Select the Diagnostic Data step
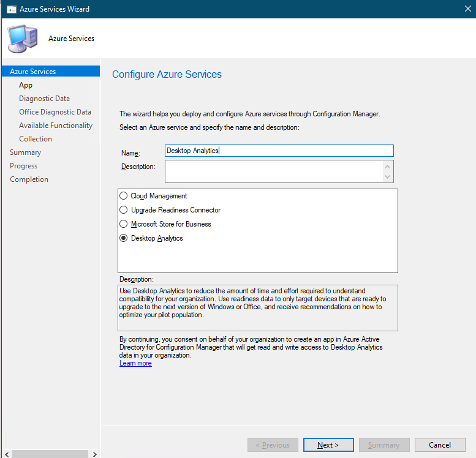The height and width of the screenshot is (458, 476). point(44,99)
